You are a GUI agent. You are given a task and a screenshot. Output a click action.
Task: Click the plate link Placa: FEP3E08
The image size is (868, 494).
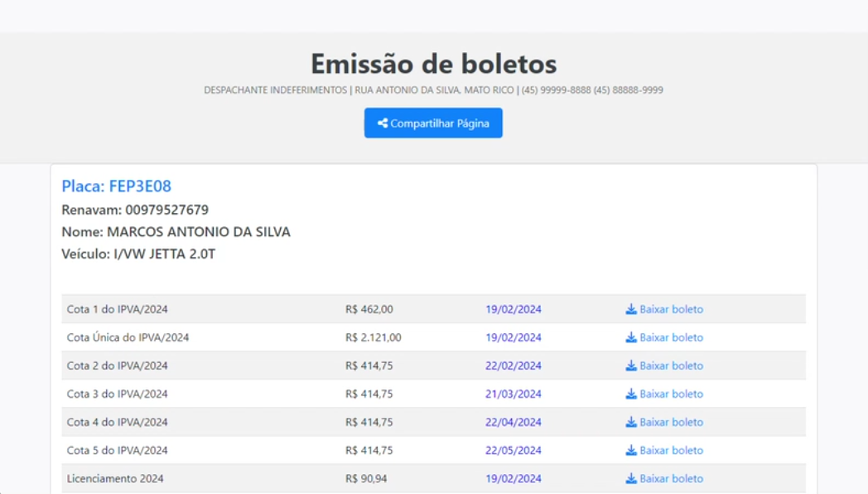tap(117, 186)
